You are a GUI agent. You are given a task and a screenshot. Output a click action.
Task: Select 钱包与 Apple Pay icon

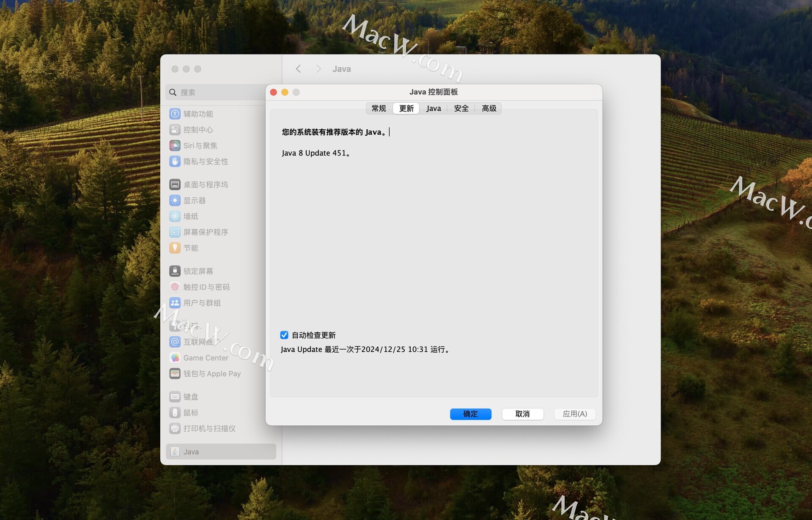pos(175,373)
